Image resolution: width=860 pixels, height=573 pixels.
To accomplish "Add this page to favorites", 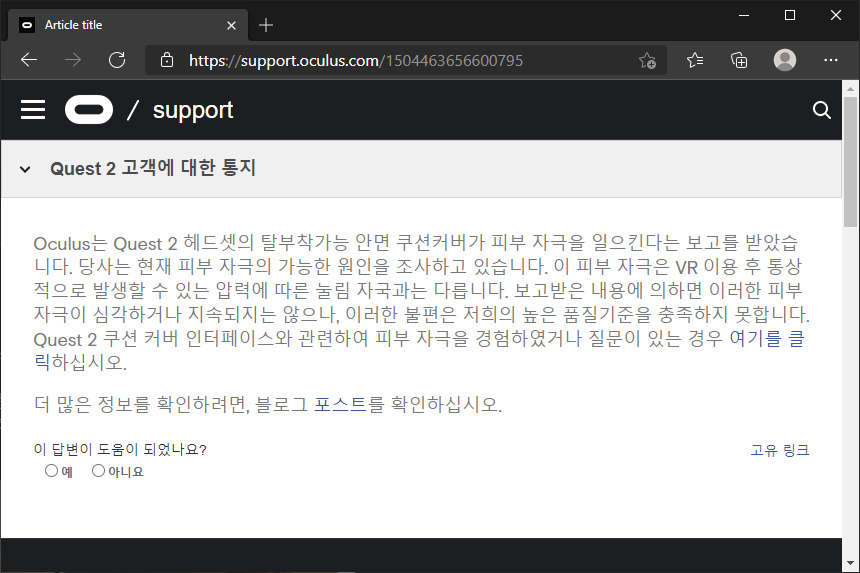I will click(647, 60).
